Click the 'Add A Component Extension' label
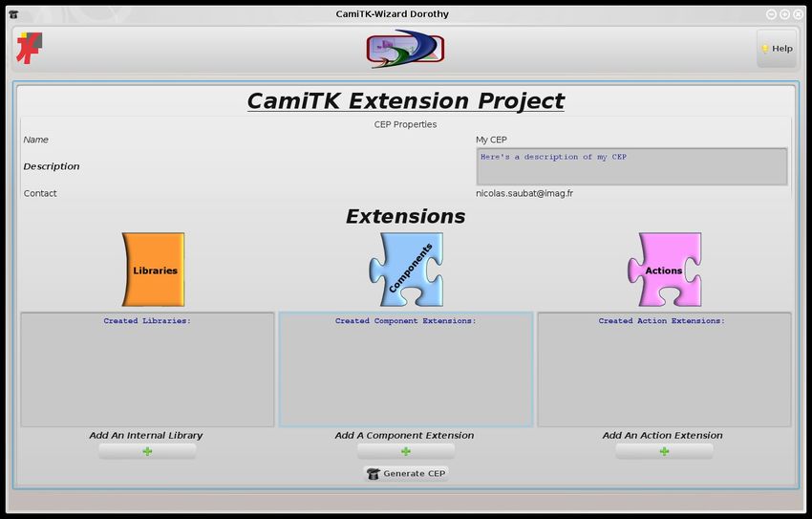 (404, 436)
